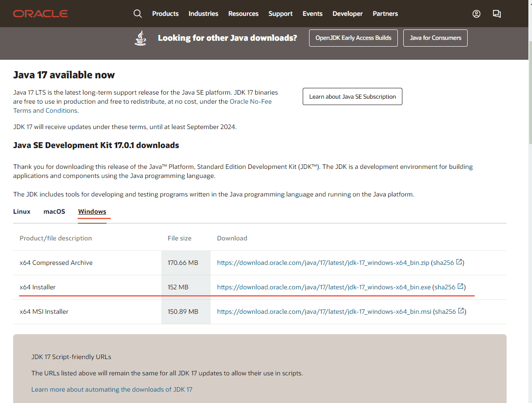Screen dimensions: 532x403
Task: Download jdk-17_windows-x64_bin.zip link
Action: 323,263
